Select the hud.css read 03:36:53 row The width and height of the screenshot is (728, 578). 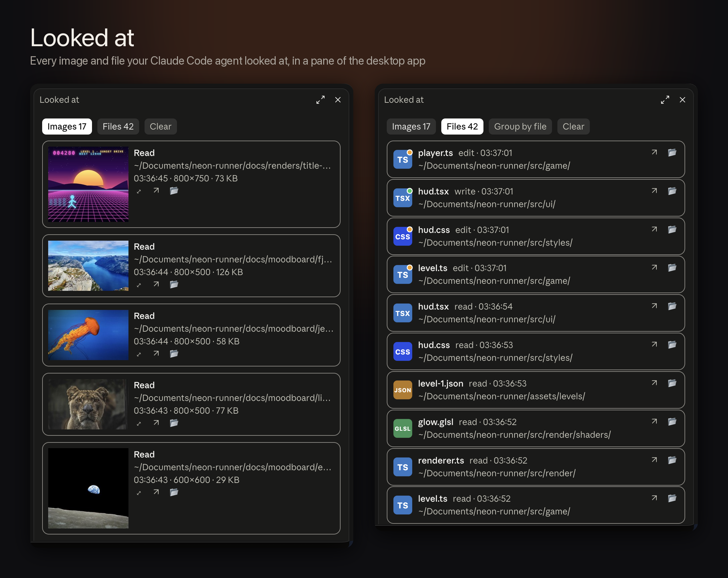[x=536, y=351]
